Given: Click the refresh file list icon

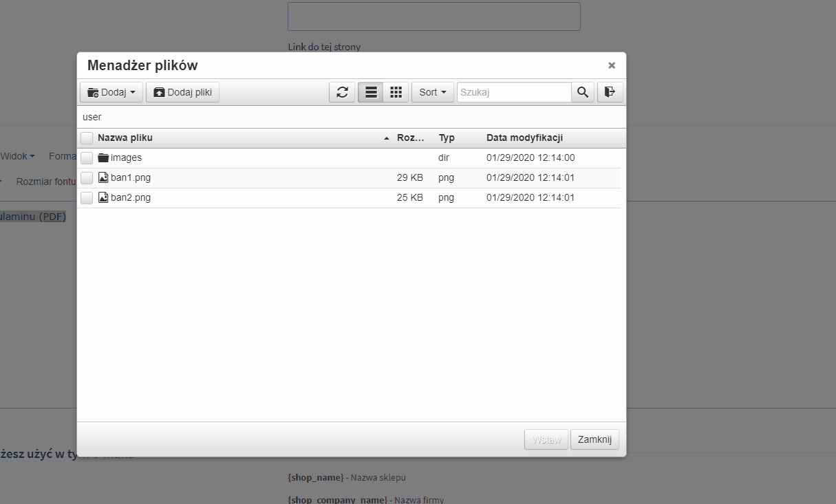Looking at the screenshot, I should [342, 92].
